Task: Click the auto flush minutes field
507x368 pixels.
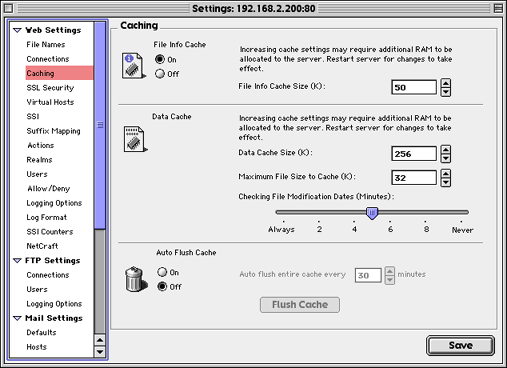Action: 368,275
